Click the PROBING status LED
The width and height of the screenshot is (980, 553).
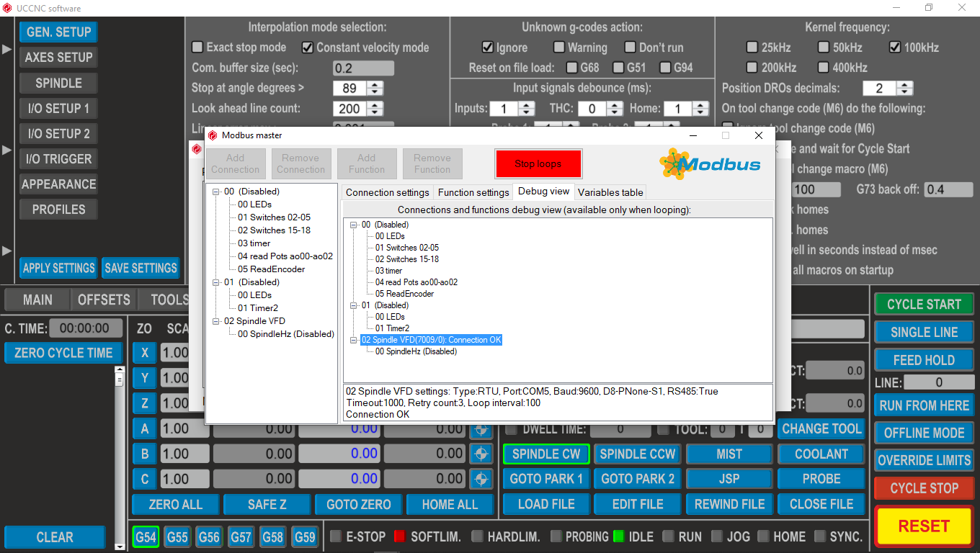coord(556,536)
